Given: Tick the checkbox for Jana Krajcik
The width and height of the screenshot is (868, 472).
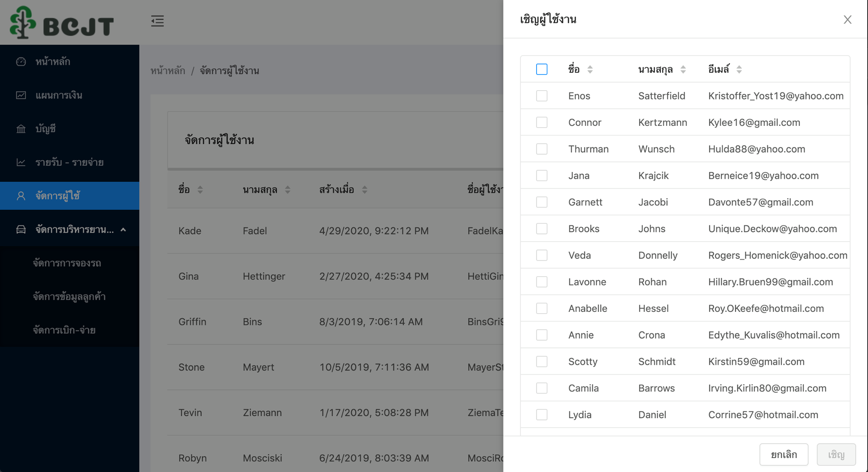Looking at the screenshot, I should point(542,175).
